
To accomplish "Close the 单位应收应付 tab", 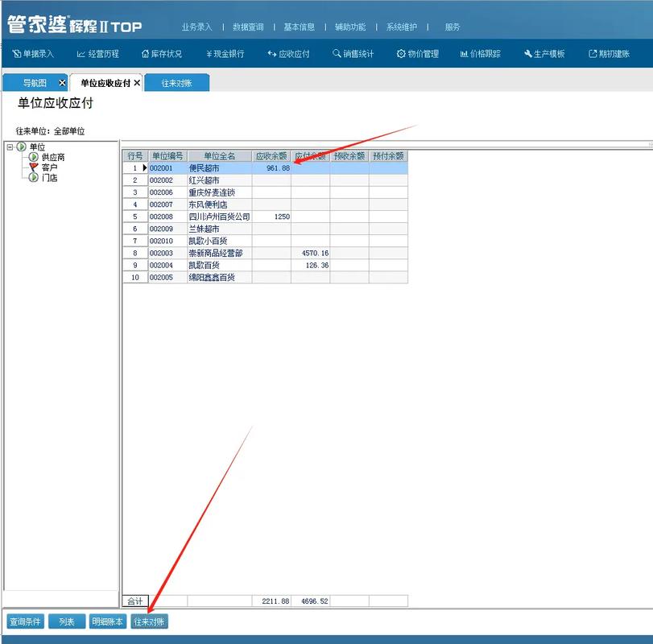I will [137, 83].
